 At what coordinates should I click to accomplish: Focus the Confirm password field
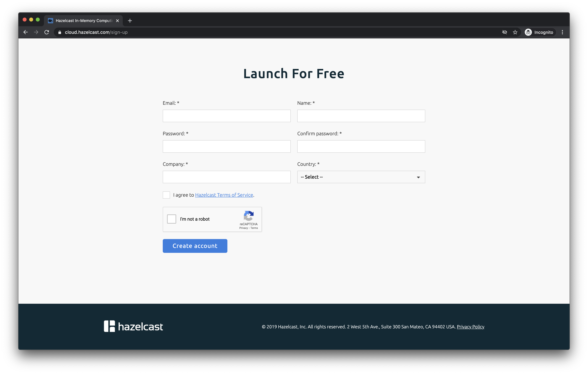click(x=361, y=146)
